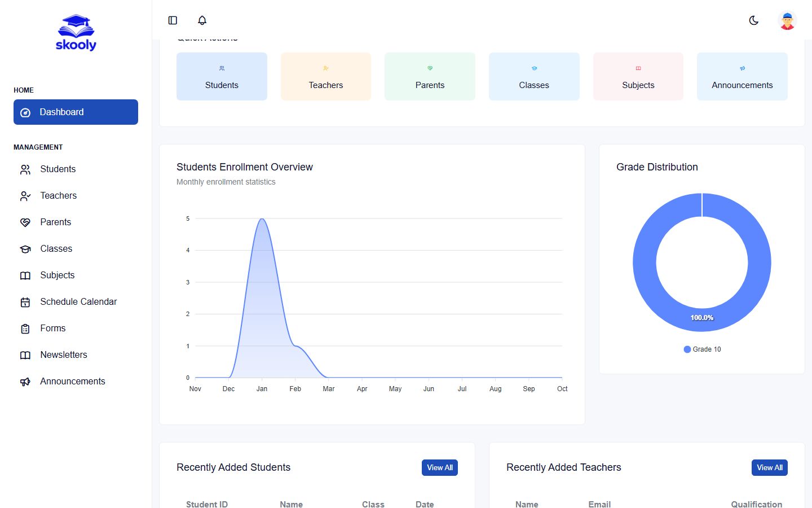Click the small icon on Students card

[x=222, y=68]
